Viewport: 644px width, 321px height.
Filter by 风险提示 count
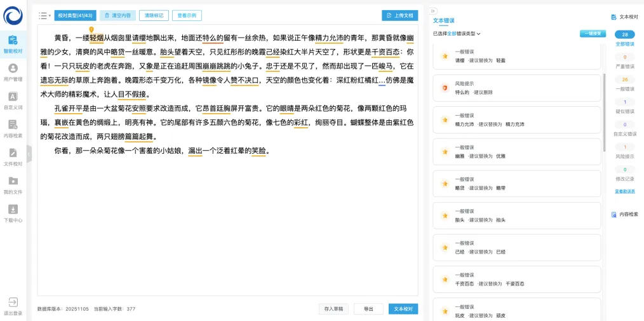tap(625, 151)
